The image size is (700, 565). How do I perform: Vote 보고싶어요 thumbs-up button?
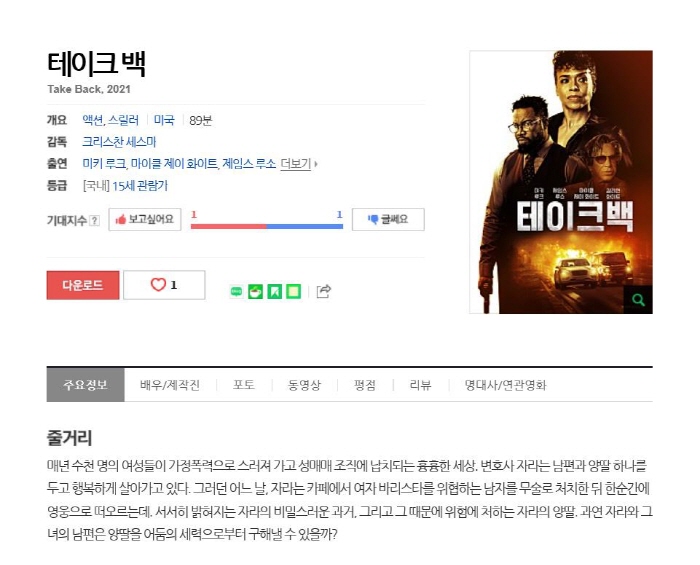click(145, 219)
